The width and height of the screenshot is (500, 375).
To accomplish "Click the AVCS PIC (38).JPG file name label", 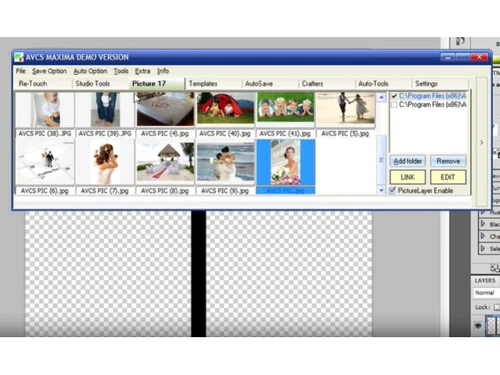I will pyautogui.click(x=45, y=134).
